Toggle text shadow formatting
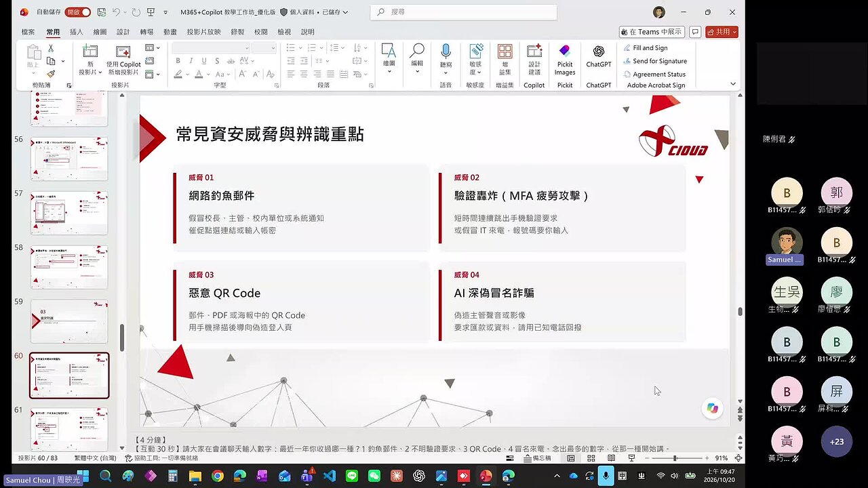The width and height of the screenshot is (868, 488). coord(216,61)
